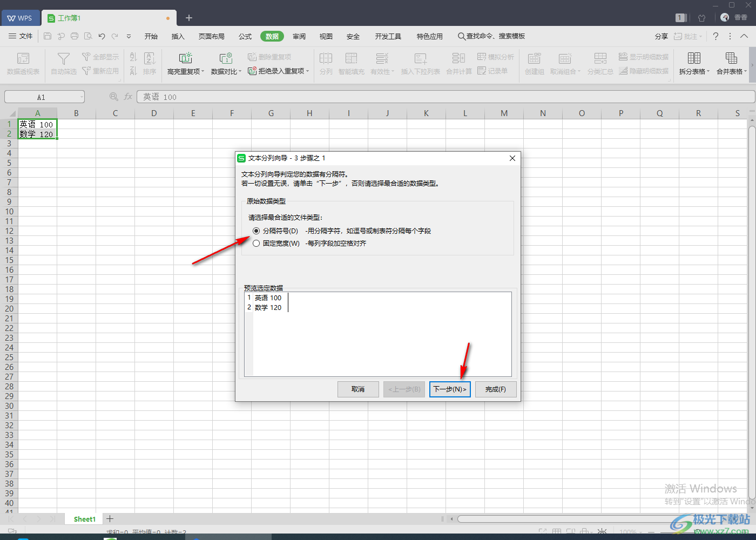This screenshot has height=540, width=756.
Task: Click the zoom magnifier icon beside fx
Action: click(114, 97)
